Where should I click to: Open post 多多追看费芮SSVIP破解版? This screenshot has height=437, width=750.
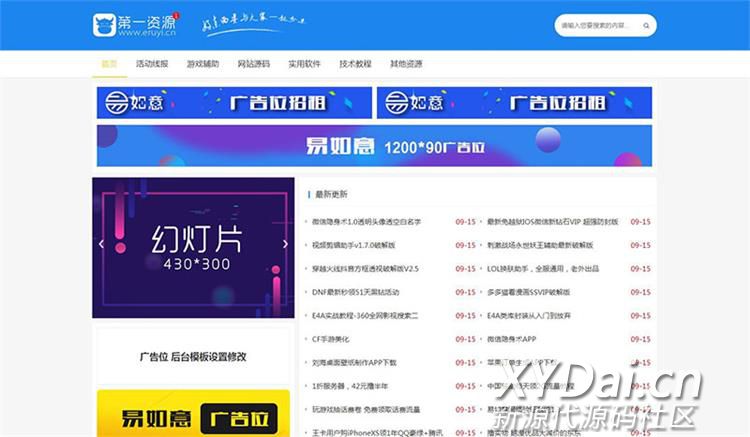click(529, 292)
